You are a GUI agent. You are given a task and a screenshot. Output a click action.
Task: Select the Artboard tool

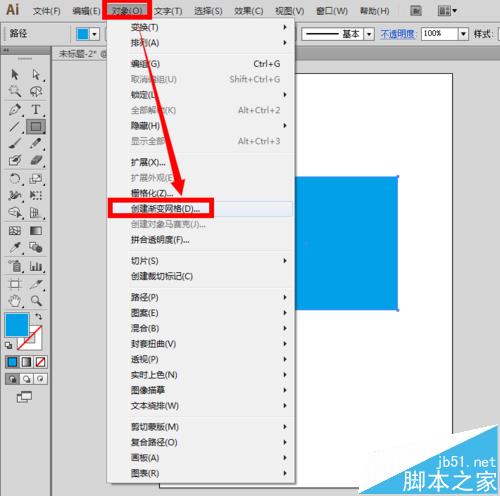(15, 284)
